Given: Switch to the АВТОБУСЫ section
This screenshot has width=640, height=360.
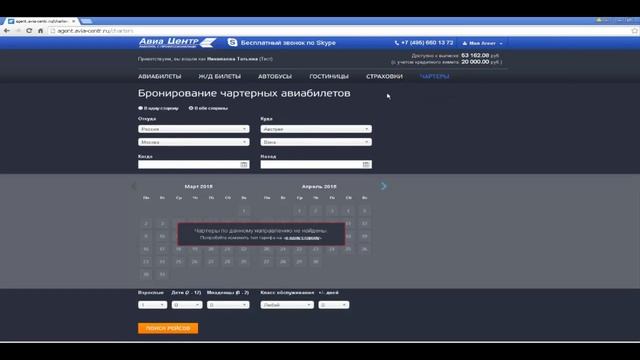Looking at the screenshot, I should 275,76.
